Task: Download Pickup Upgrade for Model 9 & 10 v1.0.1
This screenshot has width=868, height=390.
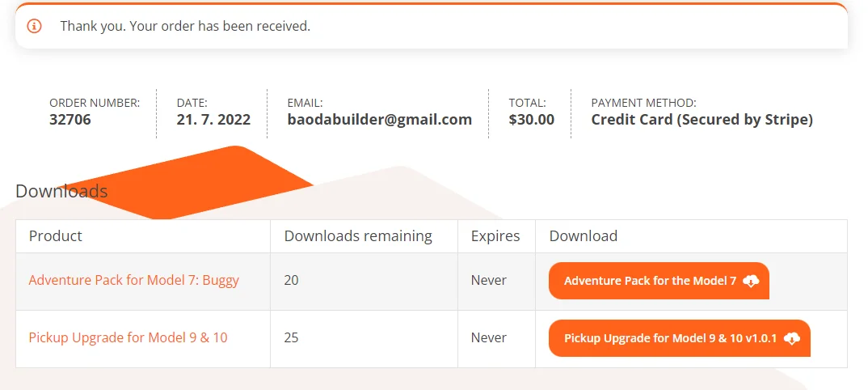Action: pos(670,338)
